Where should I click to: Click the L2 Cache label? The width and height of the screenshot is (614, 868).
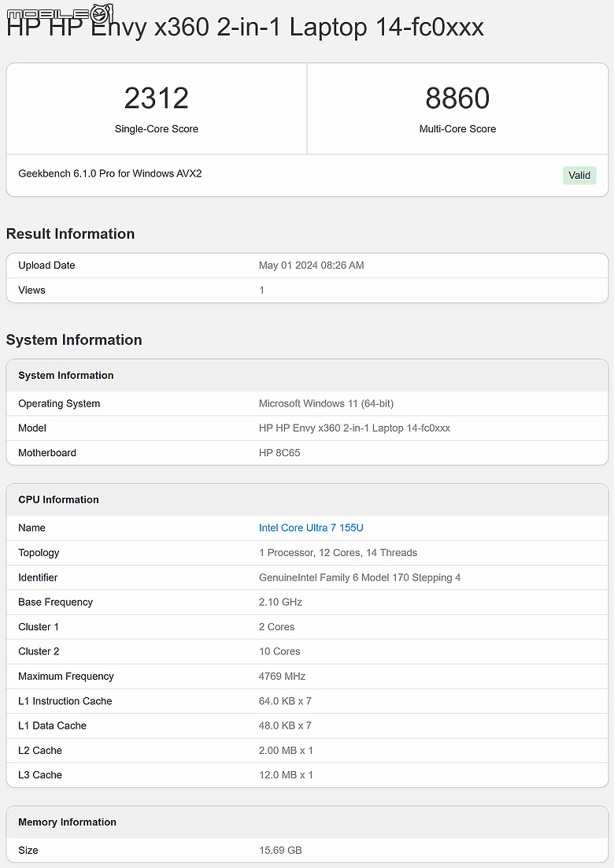click(40, 751)
